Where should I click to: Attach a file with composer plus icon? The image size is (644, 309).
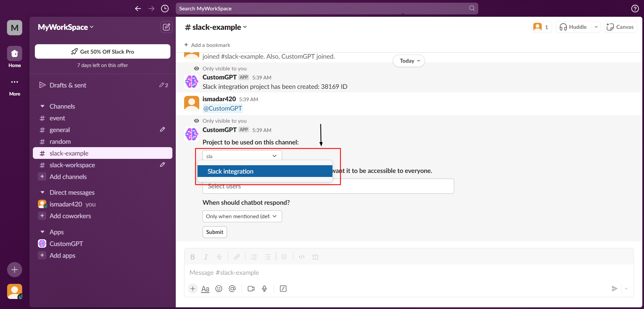click(x=193, y=289)
